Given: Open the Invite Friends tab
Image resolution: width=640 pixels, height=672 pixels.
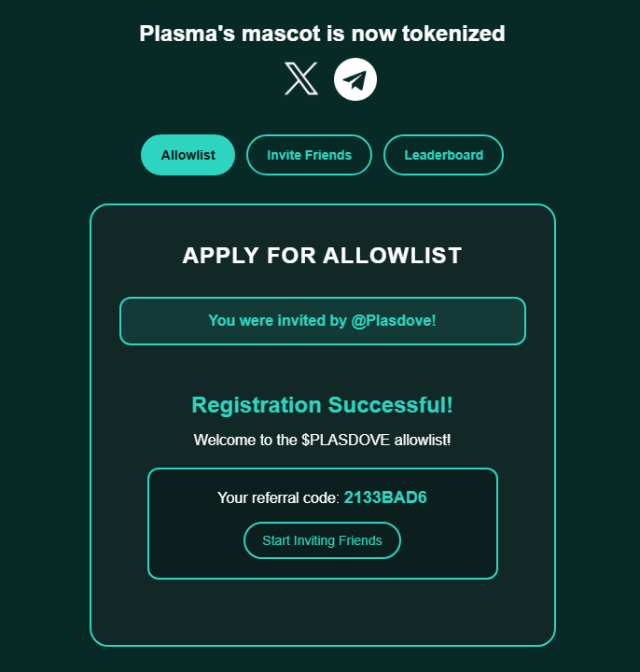Looking at the screenshot, I should tap(309, 155).
